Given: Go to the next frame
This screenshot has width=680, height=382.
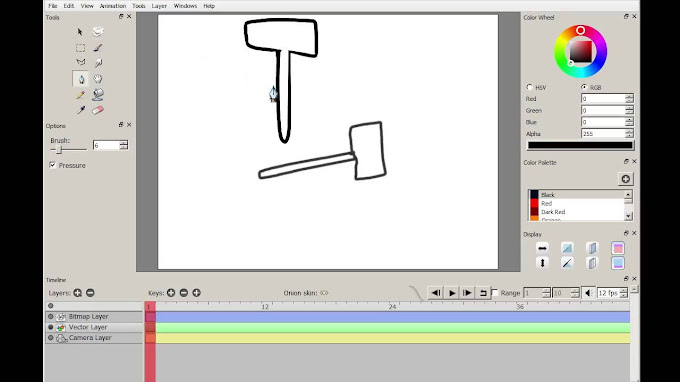Looking at the screenshot, I should 467,293.
